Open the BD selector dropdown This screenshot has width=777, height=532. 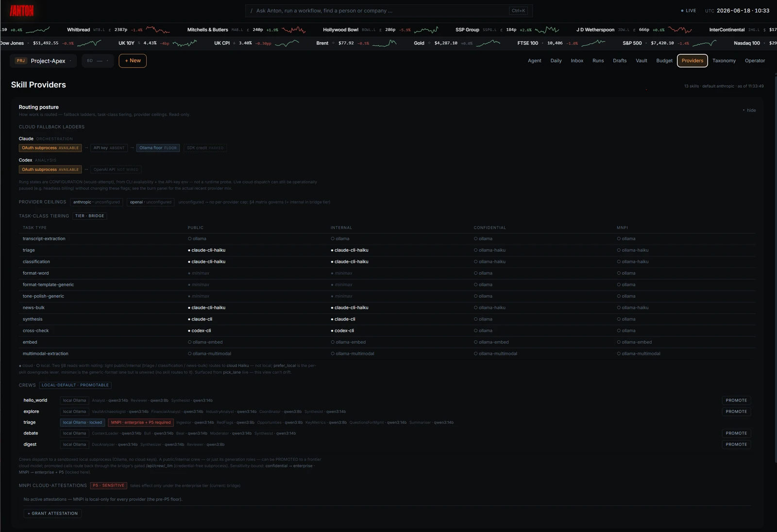click(98, 61)
